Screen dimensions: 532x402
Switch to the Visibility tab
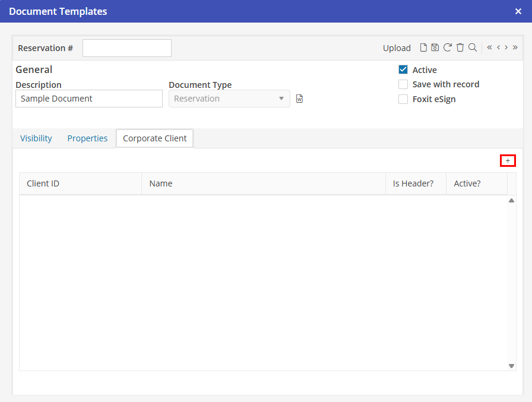pyautogui.click(x=36, y=138)
